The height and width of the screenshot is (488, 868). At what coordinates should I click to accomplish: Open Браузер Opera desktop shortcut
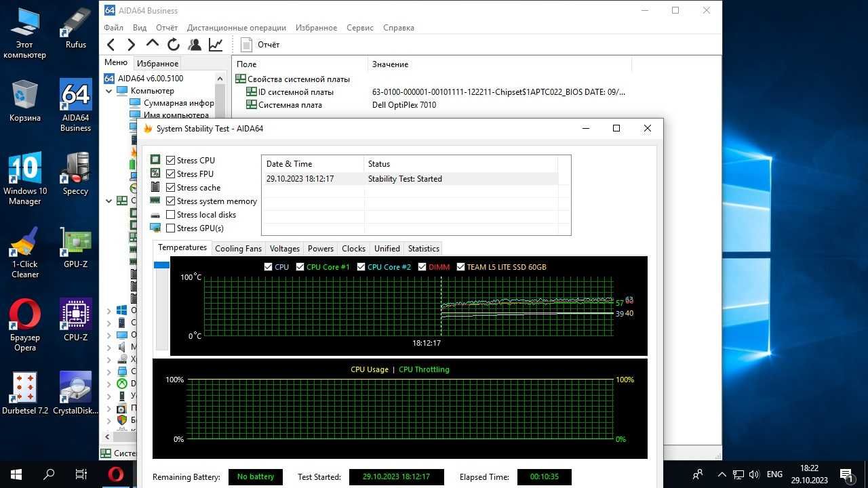point(25,325)
